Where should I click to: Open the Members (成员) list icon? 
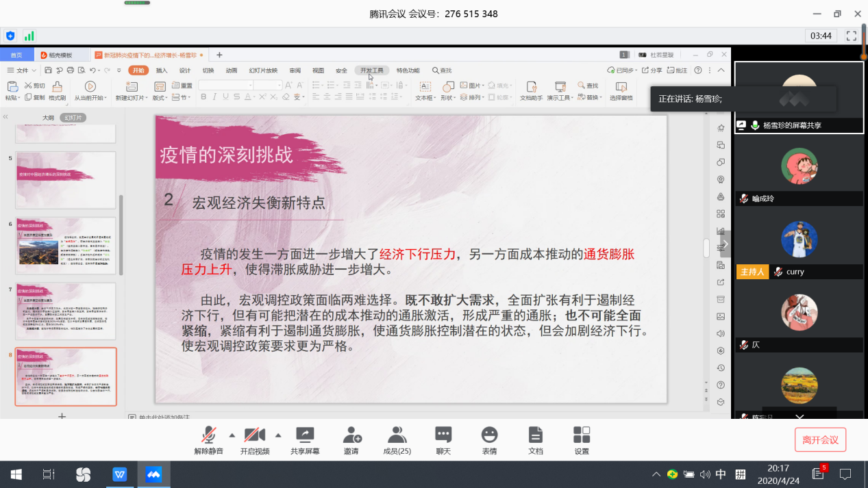coord(397,435)
